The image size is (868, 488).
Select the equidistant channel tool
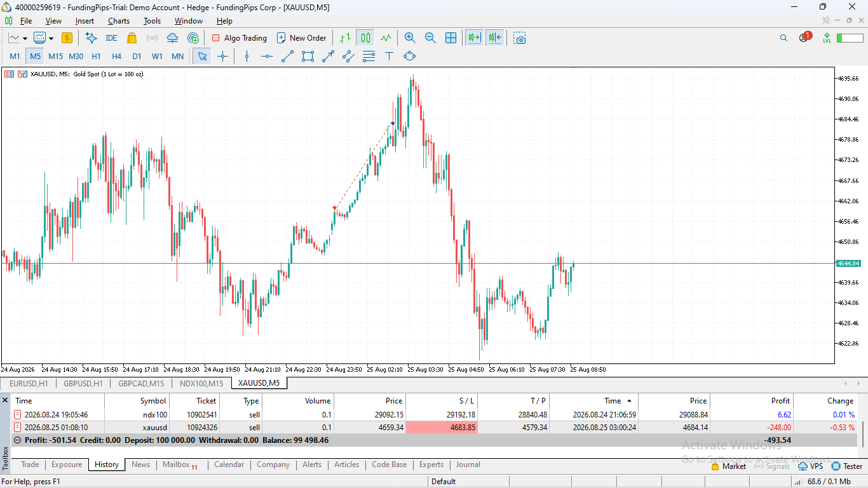[348, 56]
